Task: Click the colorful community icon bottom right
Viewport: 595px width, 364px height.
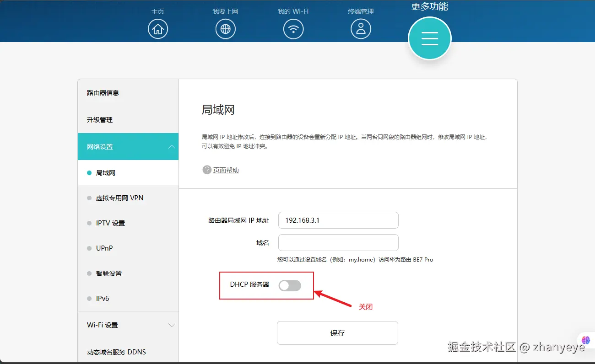Action: (x=586, y=340)
